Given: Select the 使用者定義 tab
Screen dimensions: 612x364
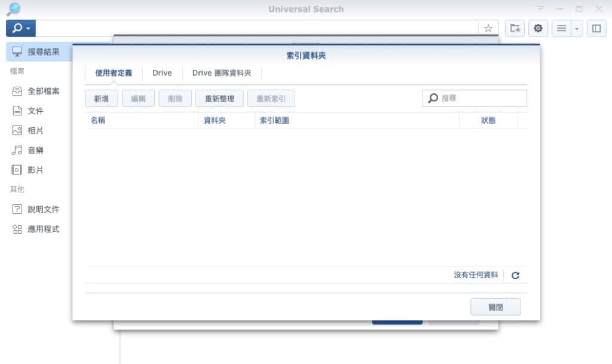Looking at the screenshot, I should (x=114, y=73).
